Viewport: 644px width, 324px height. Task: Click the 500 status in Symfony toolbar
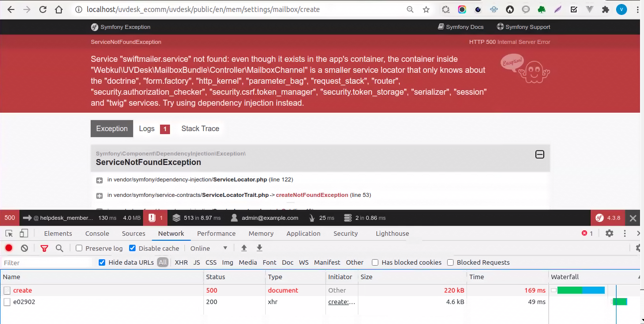[x=10, y=218]
